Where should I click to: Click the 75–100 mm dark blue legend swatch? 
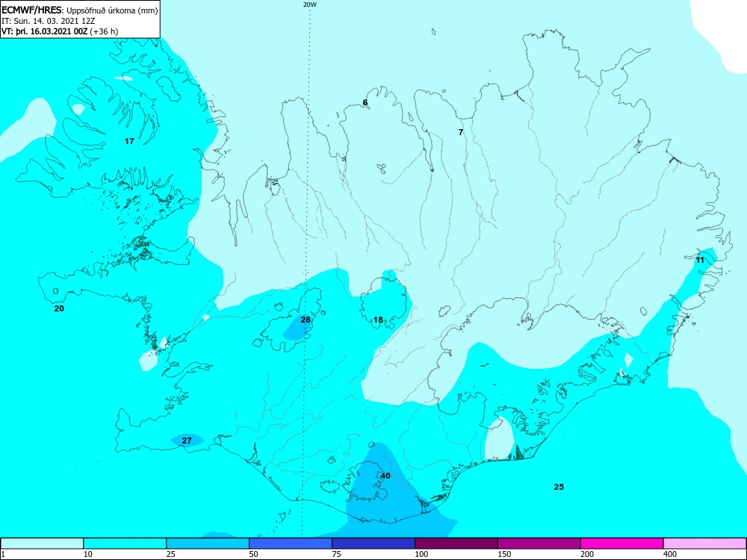373,544
